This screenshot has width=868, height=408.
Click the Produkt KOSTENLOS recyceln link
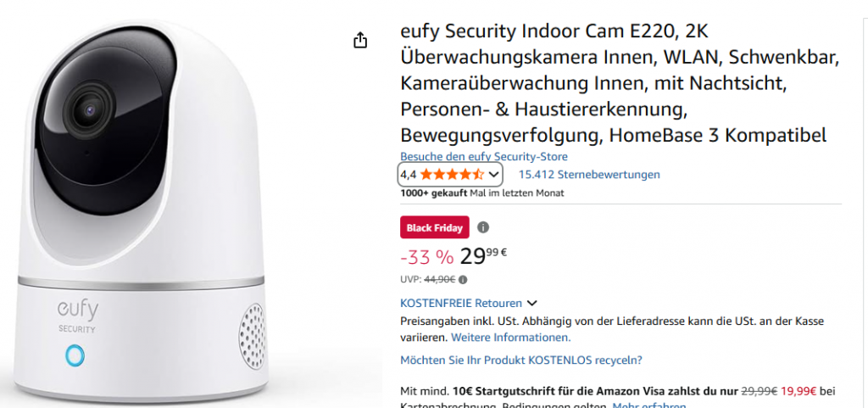pos(521,360)
